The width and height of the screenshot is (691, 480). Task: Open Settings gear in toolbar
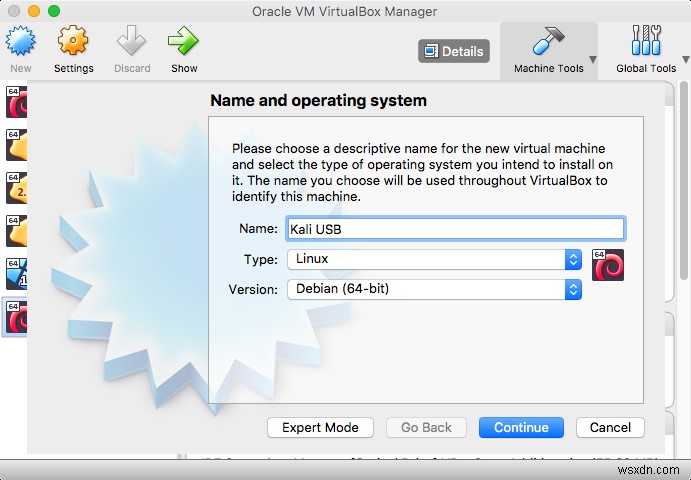73,41
